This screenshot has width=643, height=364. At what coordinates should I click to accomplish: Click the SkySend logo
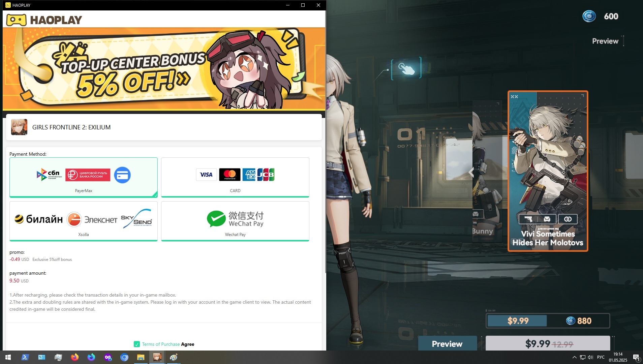point(136,219)
